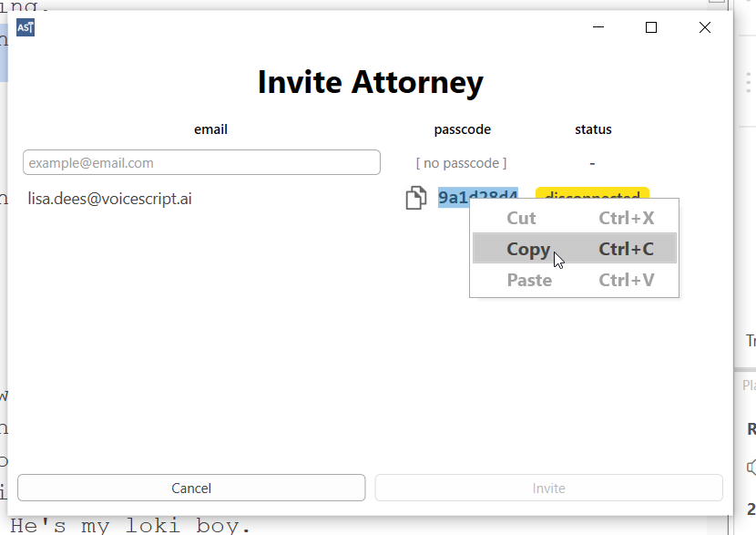The width and height of the screenshot is (756, 535).
Task: Click the copy passcode clipboard icon
Action: pos(415,198)
